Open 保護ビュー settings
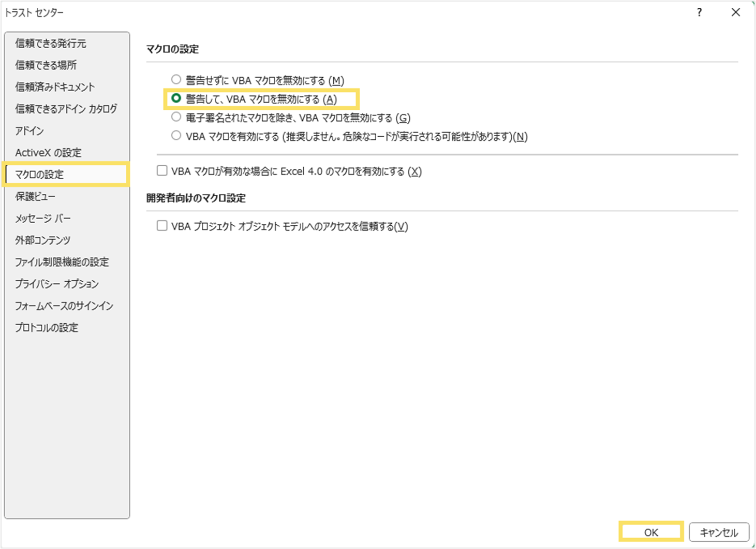The width and height of the screenshot is (756, 549). (x=35, y=197)
